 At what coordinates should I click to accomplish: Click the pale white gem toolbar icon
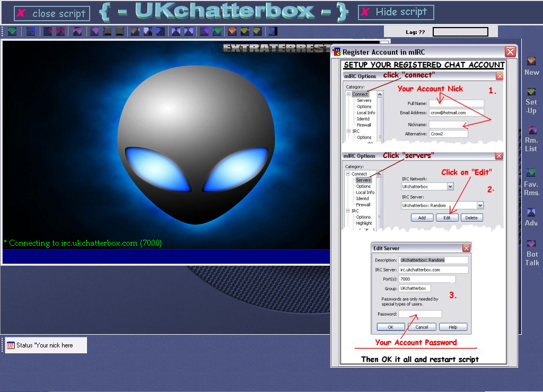pos(148,31)
